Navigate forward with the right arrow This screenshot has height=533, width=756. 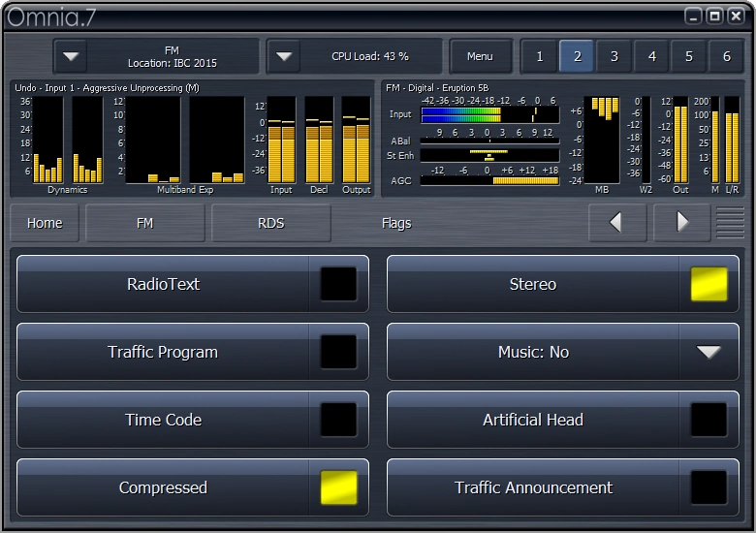point(681,222)
